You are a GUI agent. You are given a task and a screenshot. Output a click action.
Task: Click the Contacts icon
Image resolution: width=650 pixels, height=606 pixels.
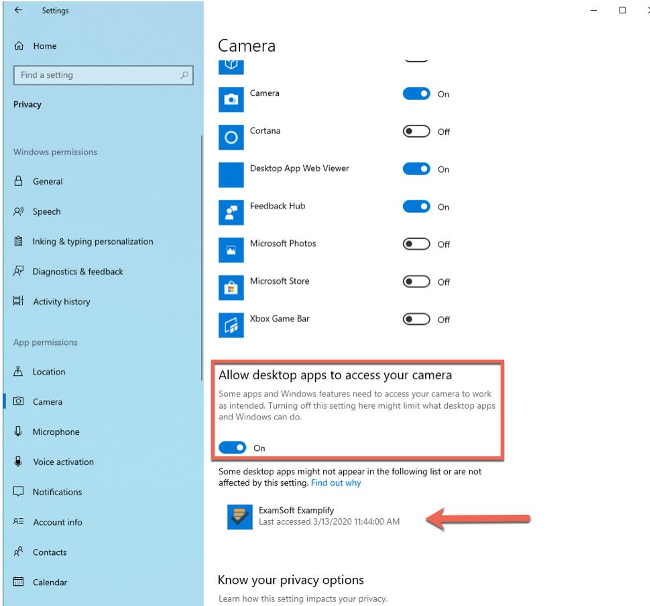click(x=18, y=551)
